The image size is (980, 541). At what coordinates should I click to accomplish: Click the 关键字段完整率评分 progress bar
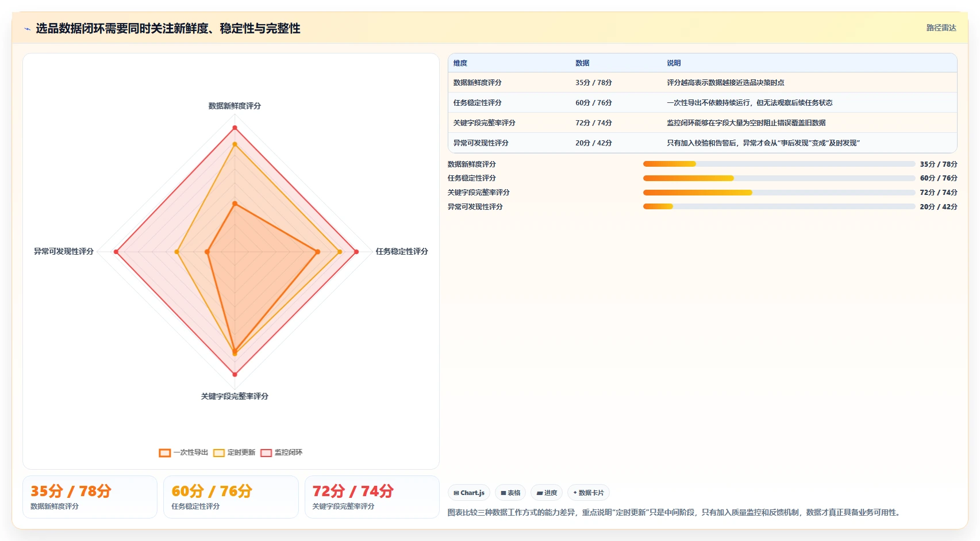click(779, 193)
